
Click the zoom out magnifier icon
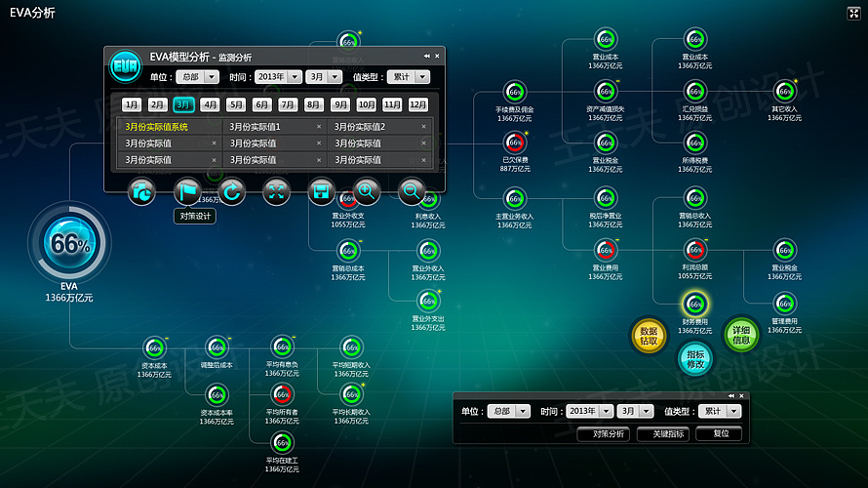click(x=412, y=191)
